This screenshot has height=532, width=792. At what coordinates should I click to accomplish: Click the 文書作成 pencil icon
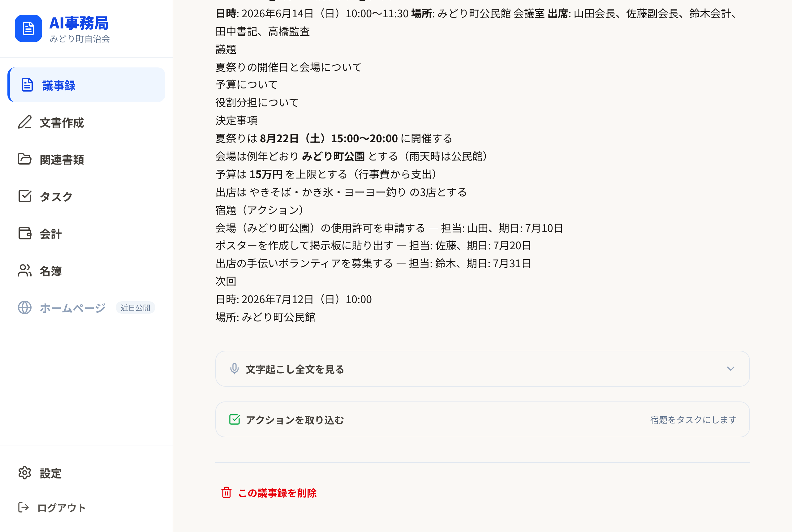tap(25, 122)
